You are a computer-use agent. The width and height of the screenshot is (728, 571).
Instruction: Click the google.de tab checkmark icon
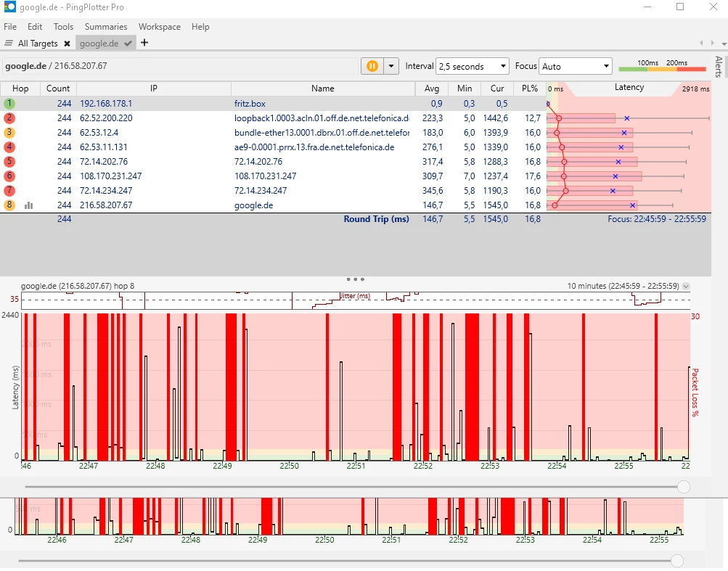pos(128,44)
